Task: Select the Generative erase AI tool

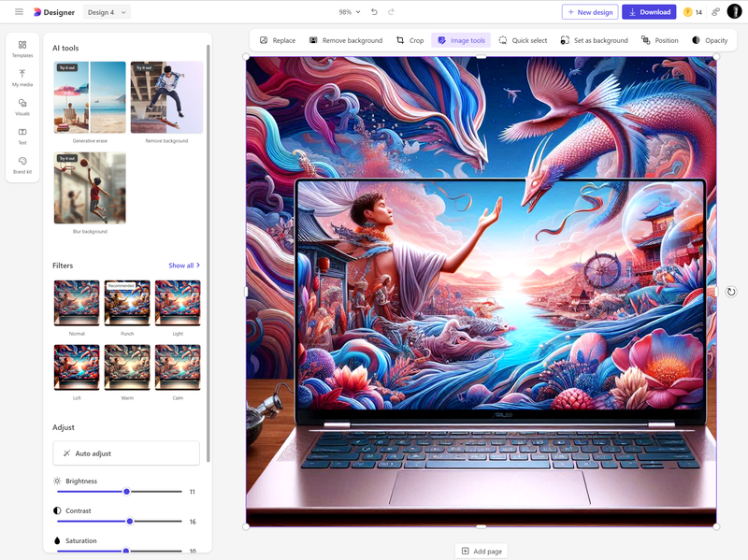Action: click(90, 97)
